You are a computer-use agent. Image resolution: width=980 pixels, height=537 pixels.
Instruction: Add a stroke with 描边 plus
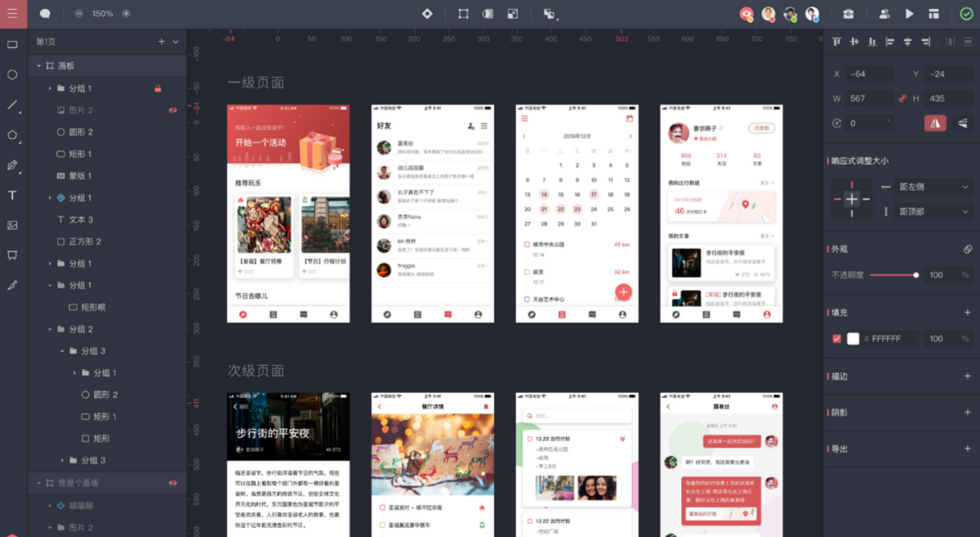click(968, 376)
